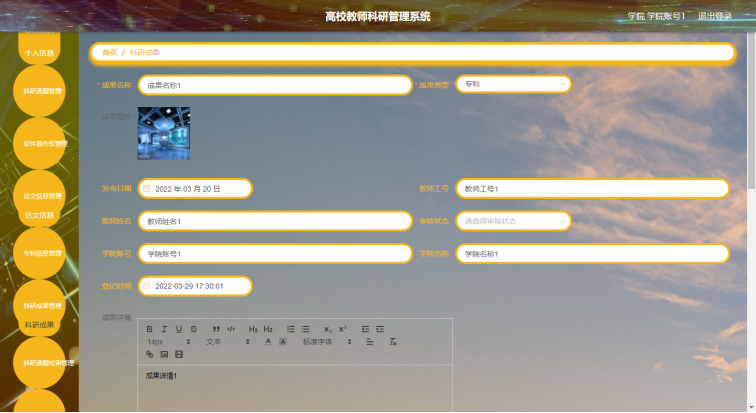The width and height of the screenshot is (756, 413).
Task: Toggle underline formatting in editor
Action: pos(179,329)
